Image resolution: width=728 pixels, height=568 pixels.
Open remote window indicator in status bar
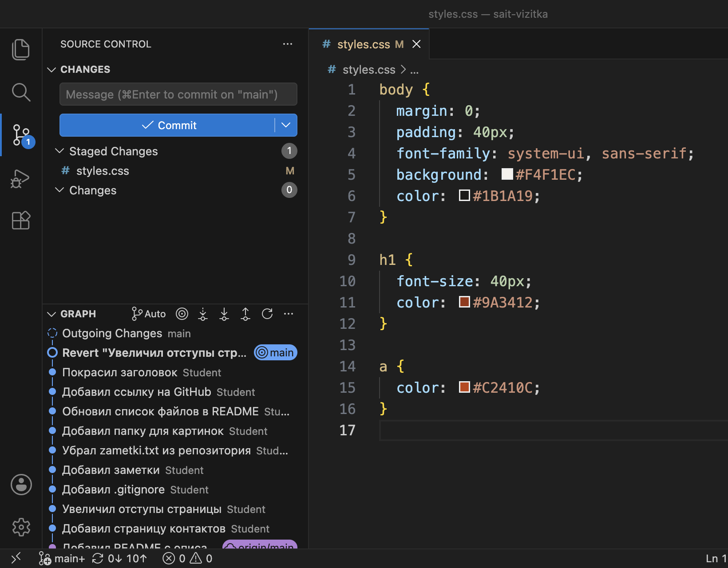click(x=16, y=558)
